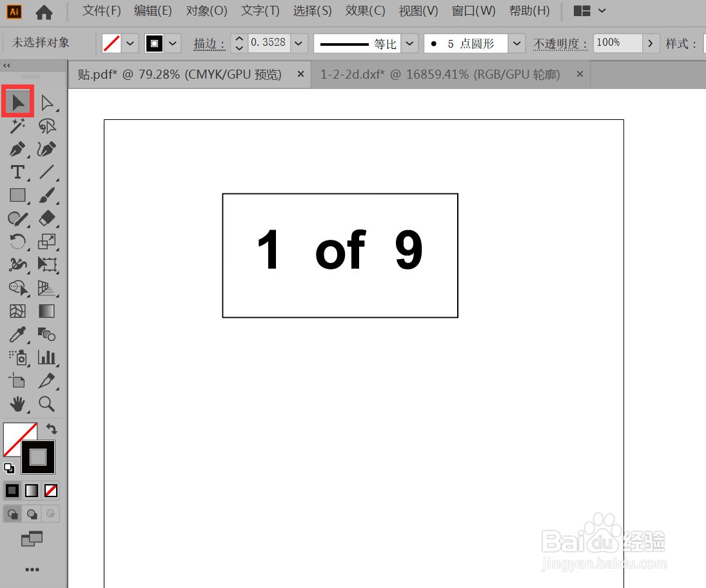Viewport: 706px width, 588px height.
Task: Collapse the toolbox with double arrows
Action: 6,66
